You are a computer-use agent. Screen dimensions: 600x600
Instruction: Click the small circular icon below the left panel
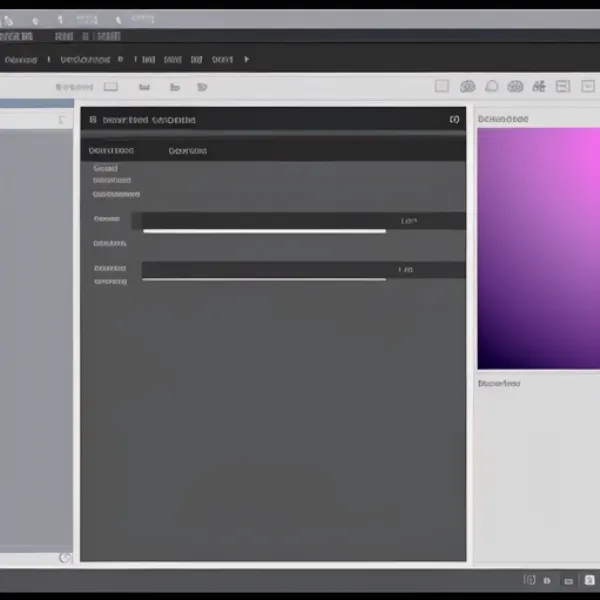tap(65, 558)
